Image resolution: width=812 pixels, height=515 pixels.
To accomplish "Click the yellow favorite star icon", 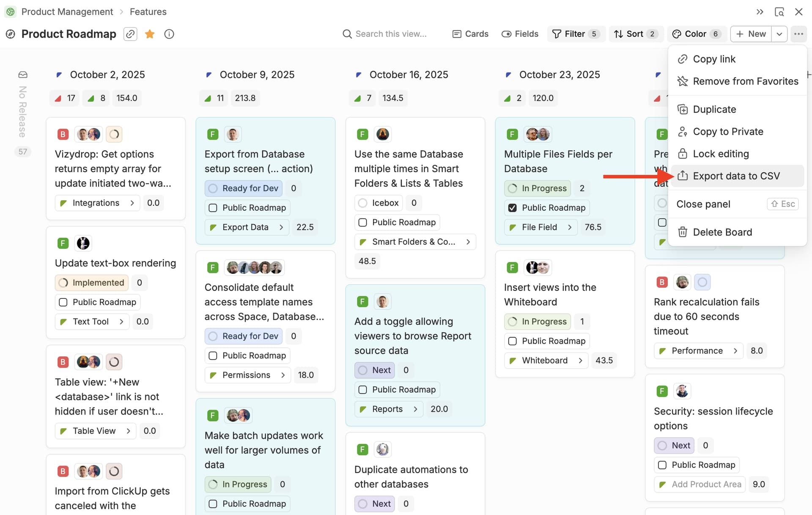I will pyautogui.click(x=149, y=34).
